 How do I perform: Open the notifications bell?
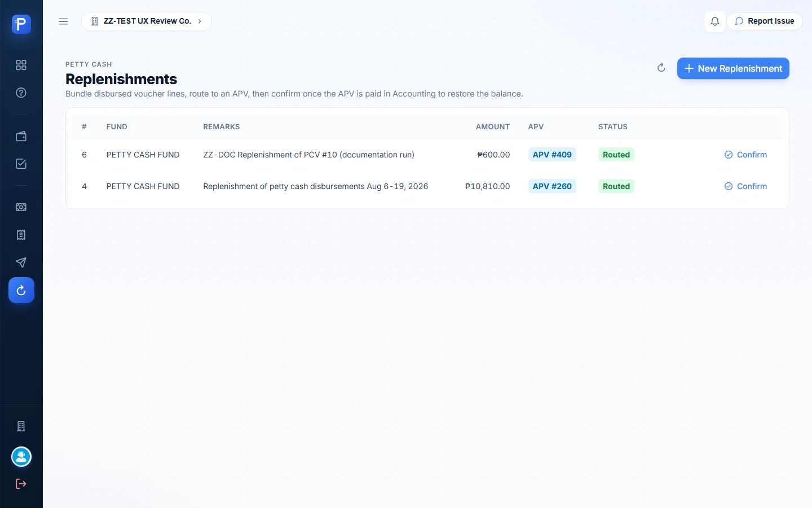pos(714,21)
